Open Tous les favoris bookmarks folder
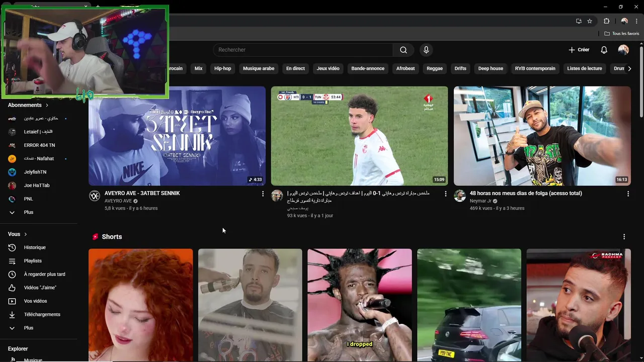Screen dimensions: 644x362 pos(622,34)
